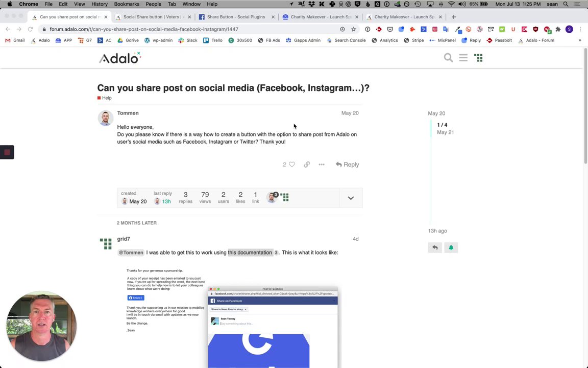Close the 'Can you share post' tab

106,17
